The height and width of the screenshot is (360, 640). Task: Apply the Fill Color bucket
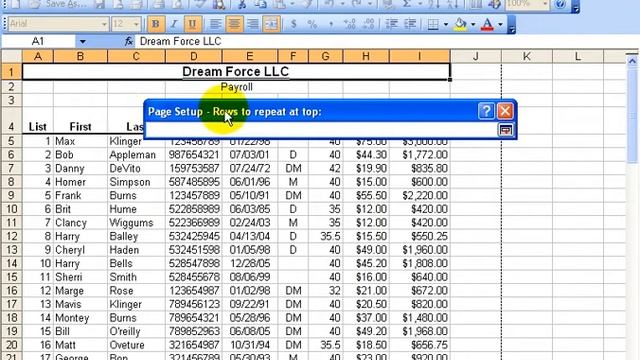pyautogui.click(x=461, y=24)
